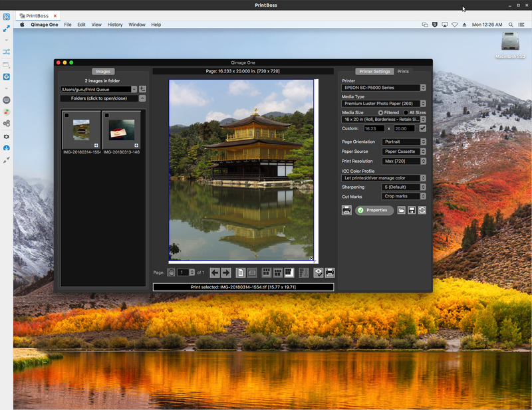Open the Edit menu

click(x=81, y=25)
